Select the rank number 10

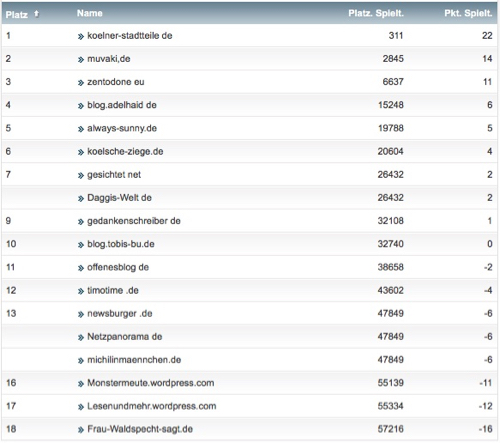coord(11,244)
